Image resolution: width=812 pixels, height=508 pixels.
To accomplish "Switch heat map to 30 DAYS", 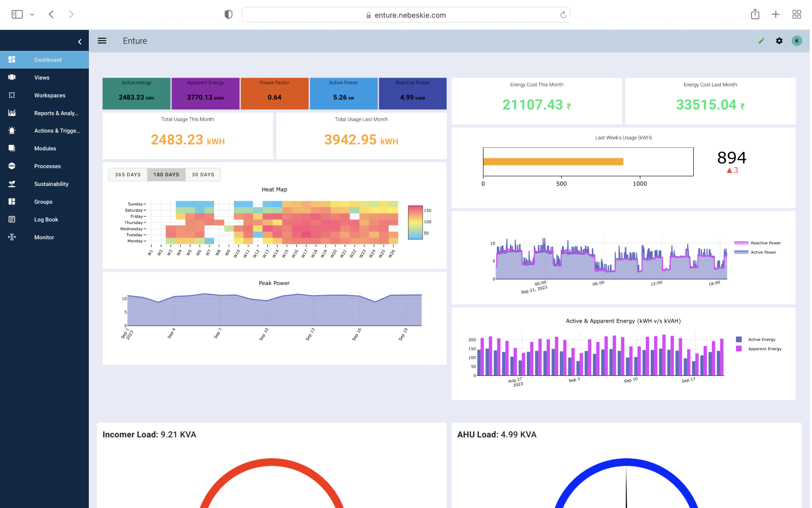I will click(203, 175).
